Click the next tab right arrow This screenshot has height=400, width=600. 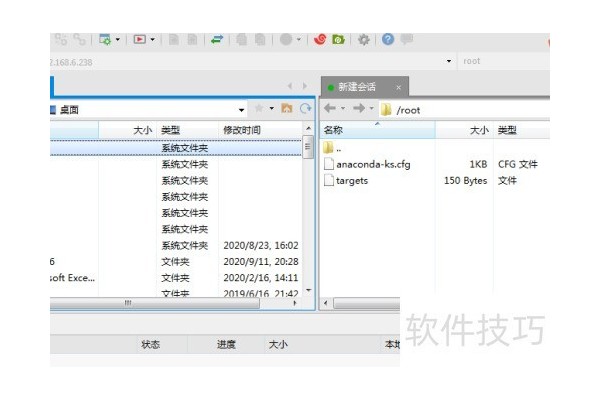click(305, 86)
